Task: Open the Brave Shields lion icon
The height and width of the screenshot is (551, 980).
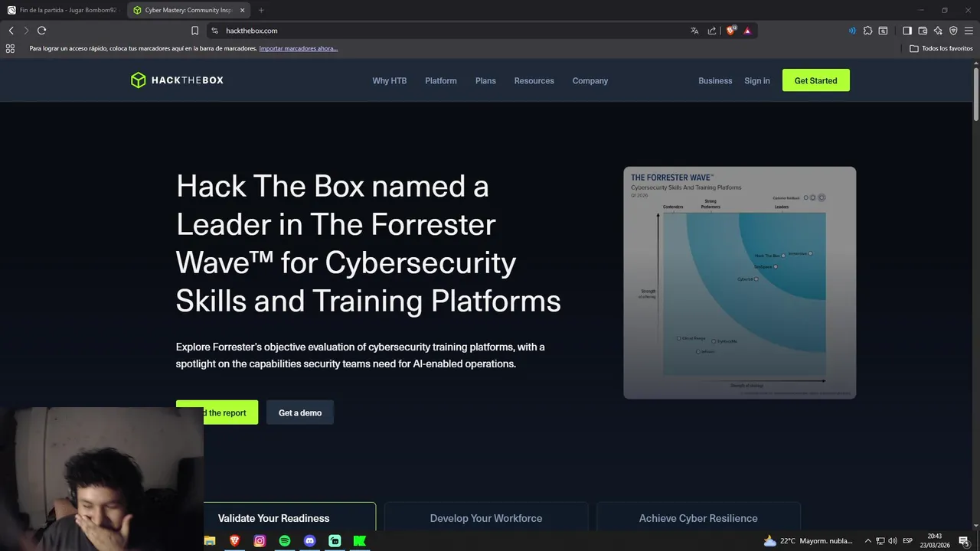Action: click(x=730, y=31)
